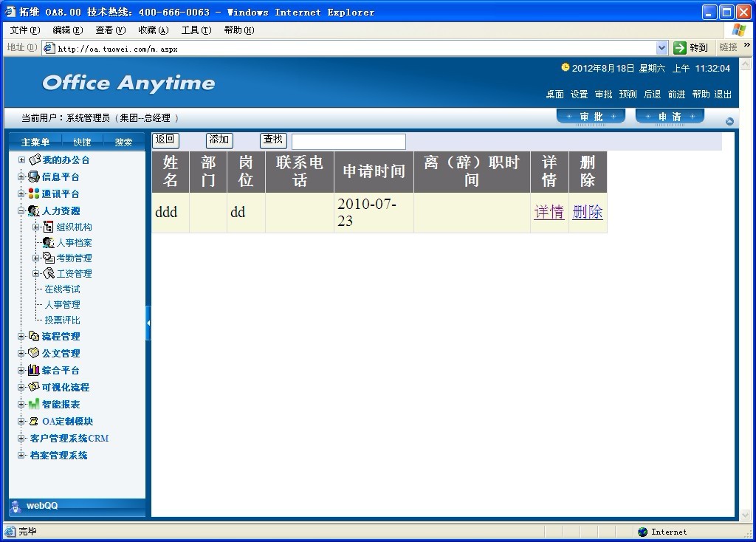
Task: Click the 通讯平台 colorful icon
Action: (34, 193)
